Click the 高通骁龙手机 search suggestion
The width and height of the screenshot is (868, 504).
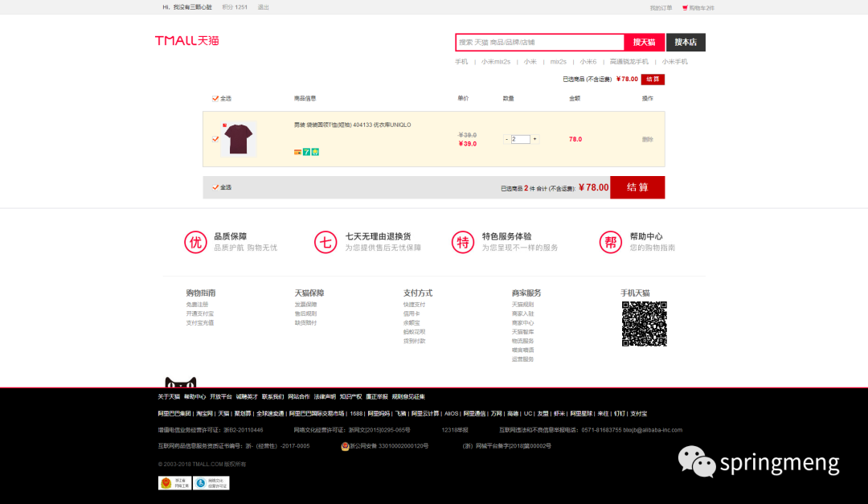click(628, 61)
